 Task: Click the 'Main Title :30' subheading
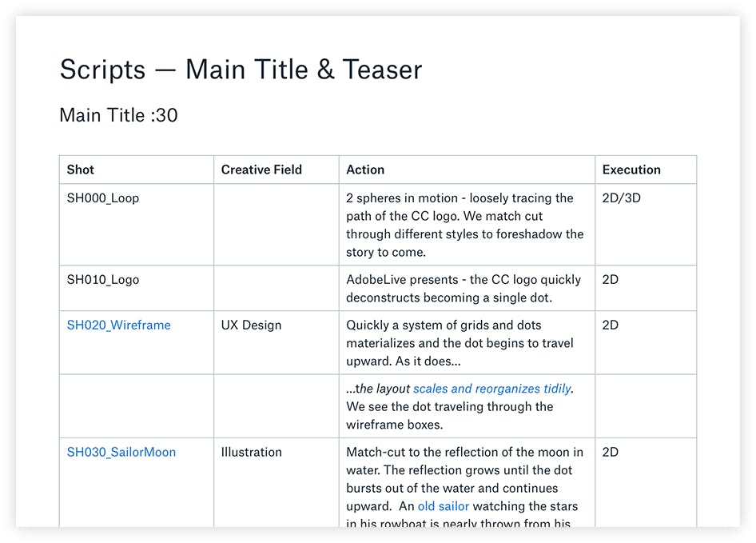118,115
